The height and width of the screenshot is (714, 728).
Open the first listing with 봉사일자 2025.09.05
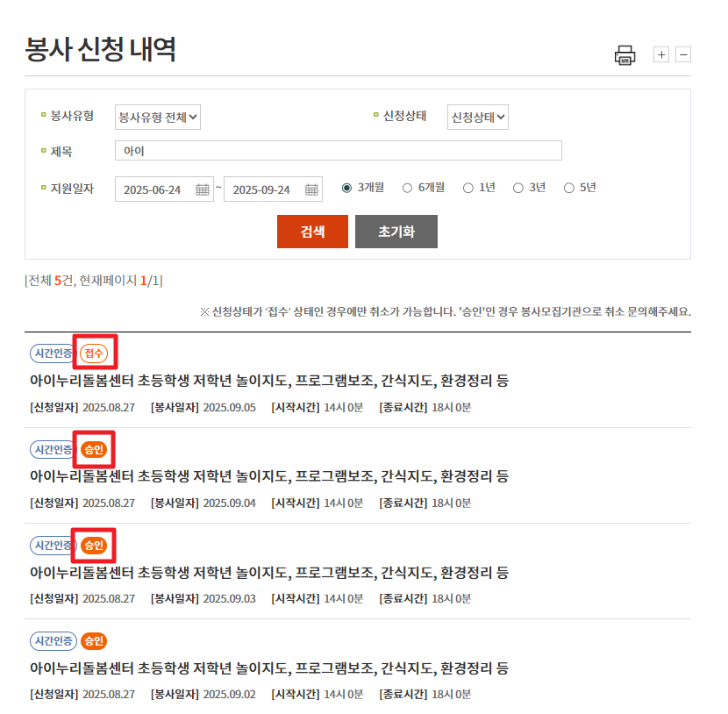[269, 381]
